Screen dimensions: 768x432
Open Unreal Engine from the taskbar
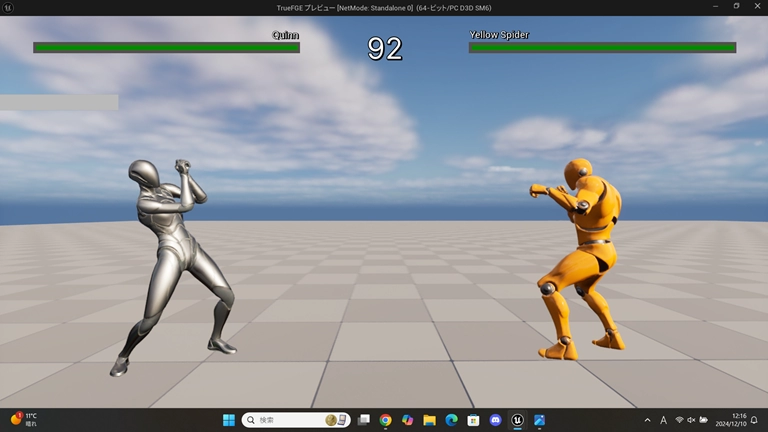[x=517, y=420]
